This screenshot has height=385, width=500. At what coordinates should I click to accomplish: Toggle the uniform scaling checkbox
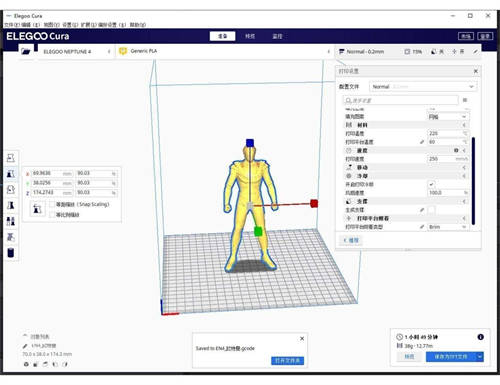click(52, 215)
